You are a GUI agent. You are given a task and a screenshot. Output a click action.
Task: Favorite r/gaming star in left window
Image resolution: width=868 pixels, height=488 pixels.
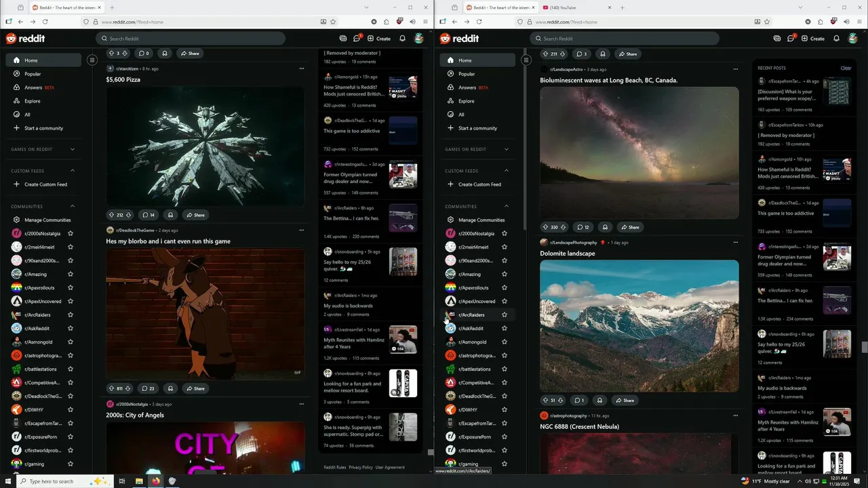[71, 464]
